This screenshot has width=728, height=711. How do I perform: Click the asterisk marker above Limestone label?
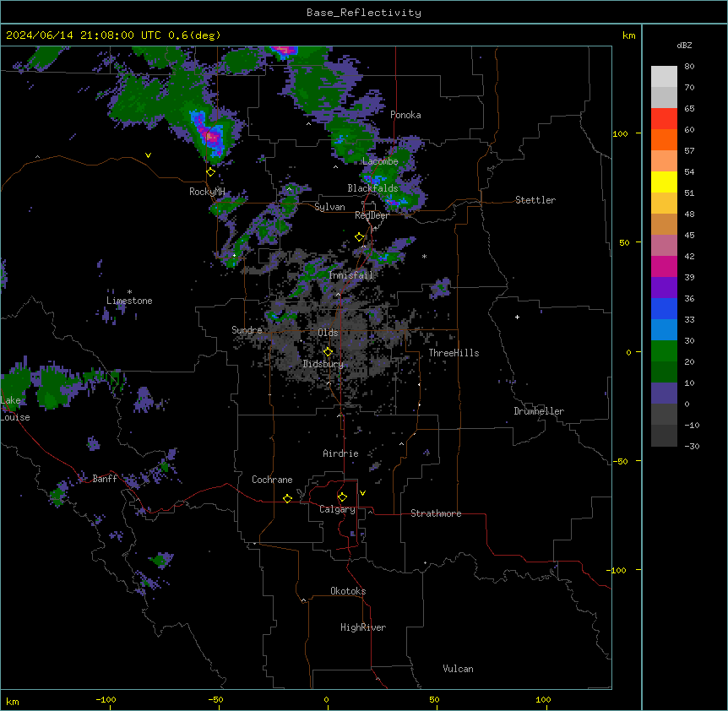[x=129, y=292]
